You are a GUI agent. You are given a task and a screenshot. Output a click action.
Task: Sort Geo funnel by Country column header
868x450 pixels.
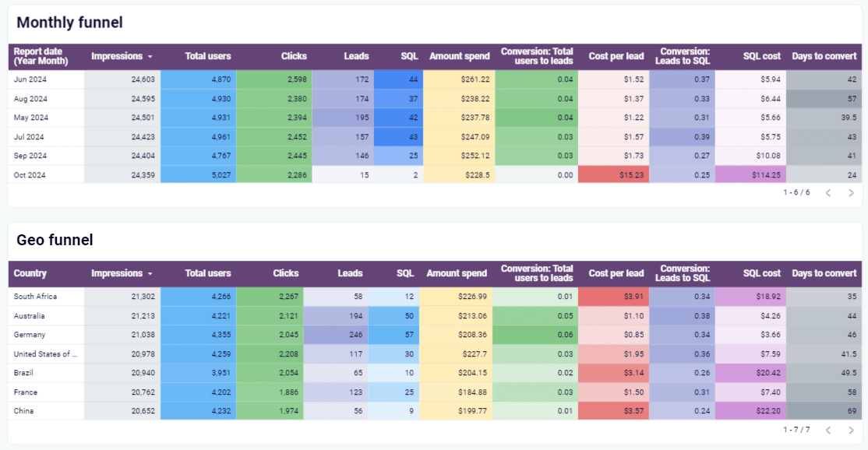point(30,273)
